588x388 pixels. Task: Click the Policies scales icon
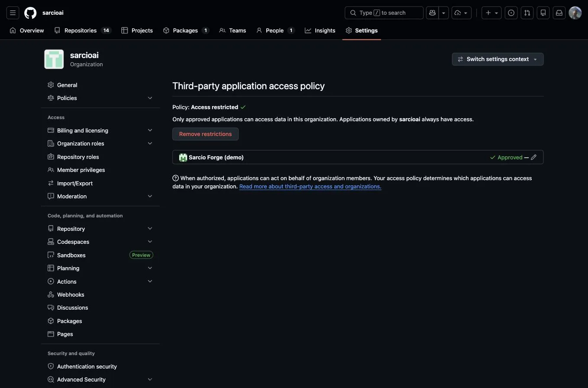pyautogui.click(x=51, y=98)
